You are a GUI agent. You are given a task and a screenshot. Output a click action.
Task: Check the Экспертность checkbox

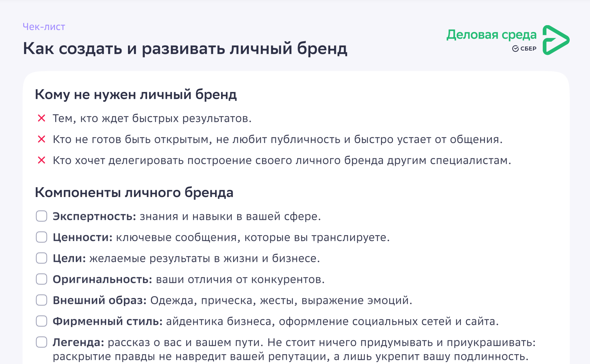pos(41,216)
